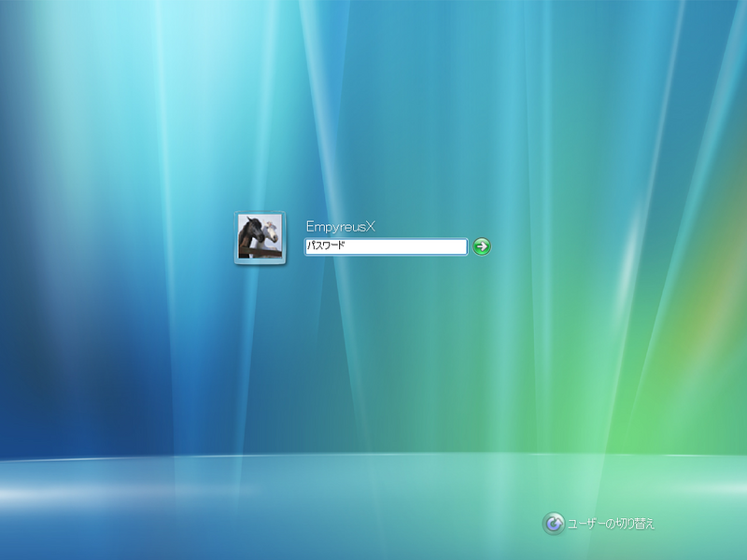Viewport: 747px width, 560px height.
Task: Click the ユーザーの切り替え label
Action: coord(611,525)
